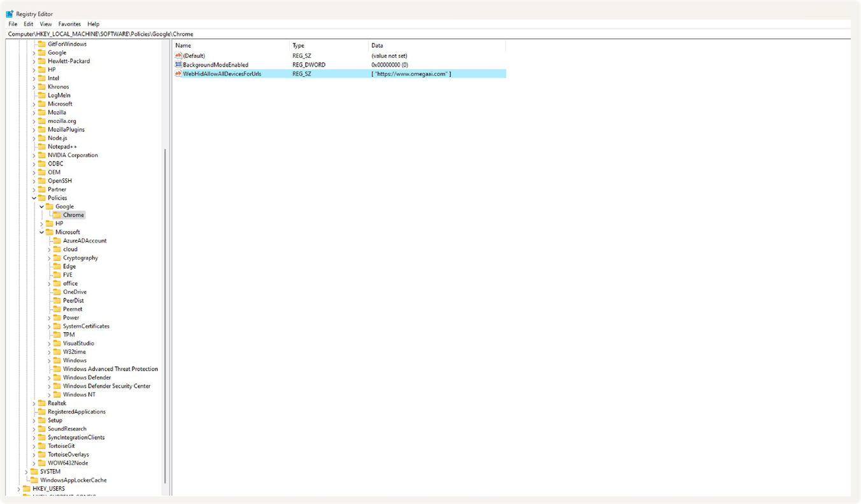Click the Registry Editor title bar icon
The height and width of the screenshot is (504, 861).
click(x=10, y=14)
